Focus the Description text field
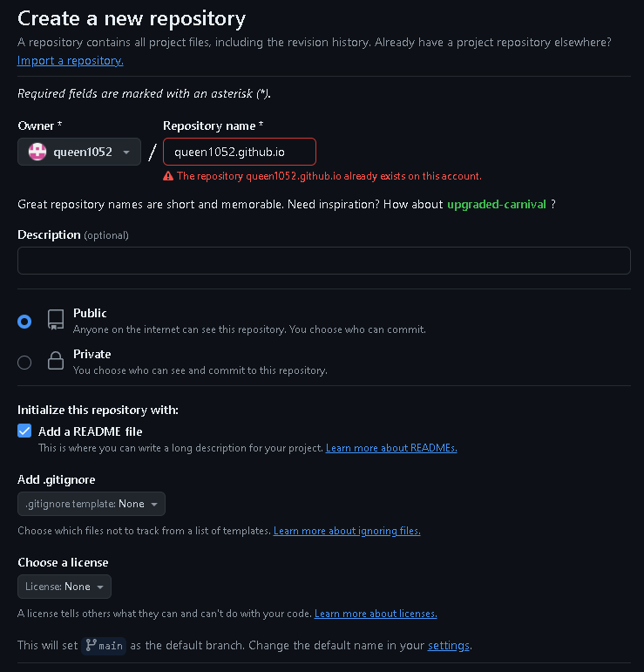Screen dimensions: 644x672 (x=323, y=261)
